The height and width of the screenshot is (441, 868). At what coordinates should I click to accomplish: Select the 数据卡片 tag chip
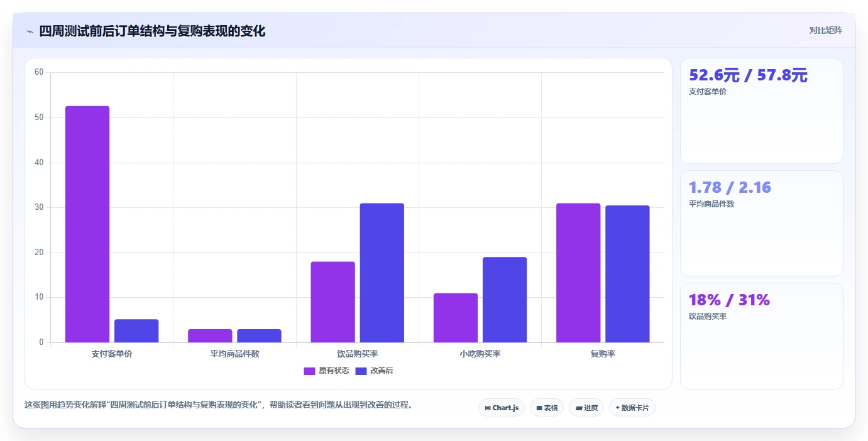[632, 408]
